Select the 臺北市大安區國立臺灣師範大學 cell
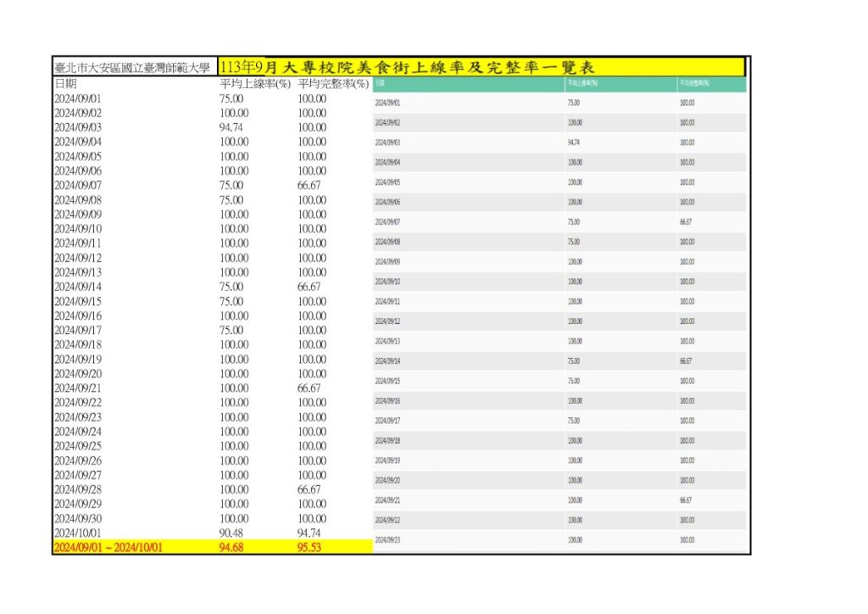Image resolution: width=868 pixels, height=614 pixels. pos(132,67)
